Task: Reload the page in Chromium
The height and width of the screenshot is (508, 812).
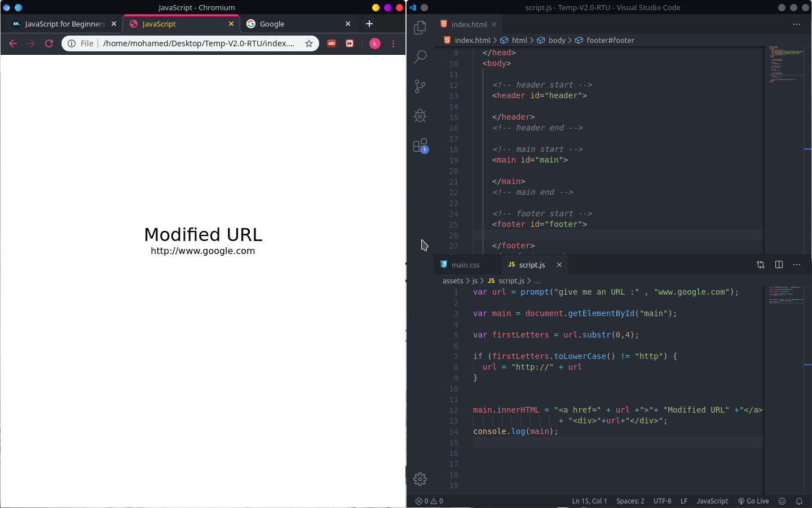Action: click(x=49, y=43)
